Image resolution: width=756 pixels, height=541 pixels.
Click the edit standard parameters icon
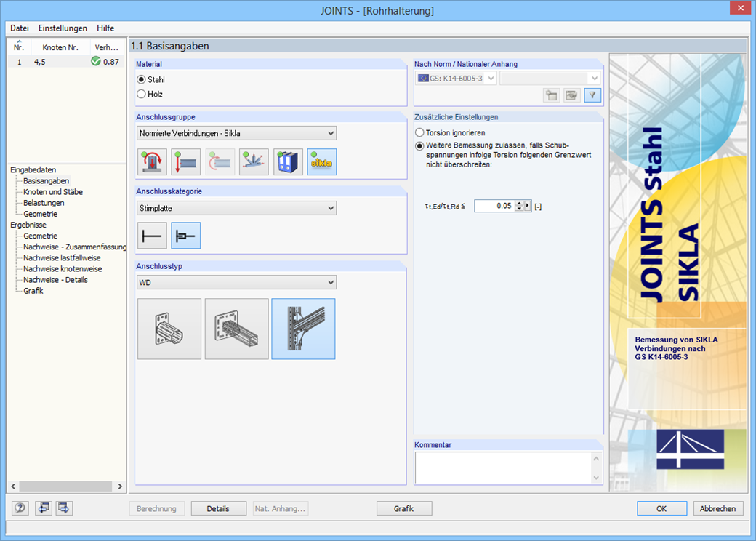[572, 95]
